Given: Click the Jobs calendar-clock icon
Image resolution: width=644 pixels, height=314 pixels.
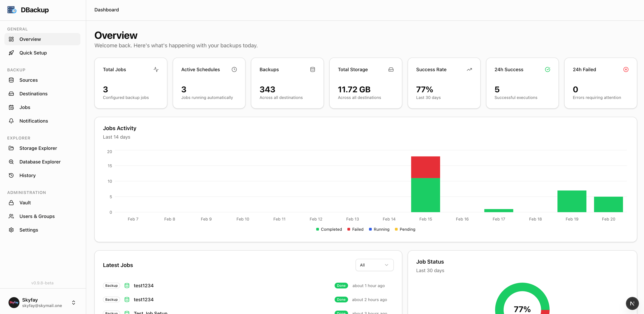Looking at the screenshot, I should pos(11,107).
